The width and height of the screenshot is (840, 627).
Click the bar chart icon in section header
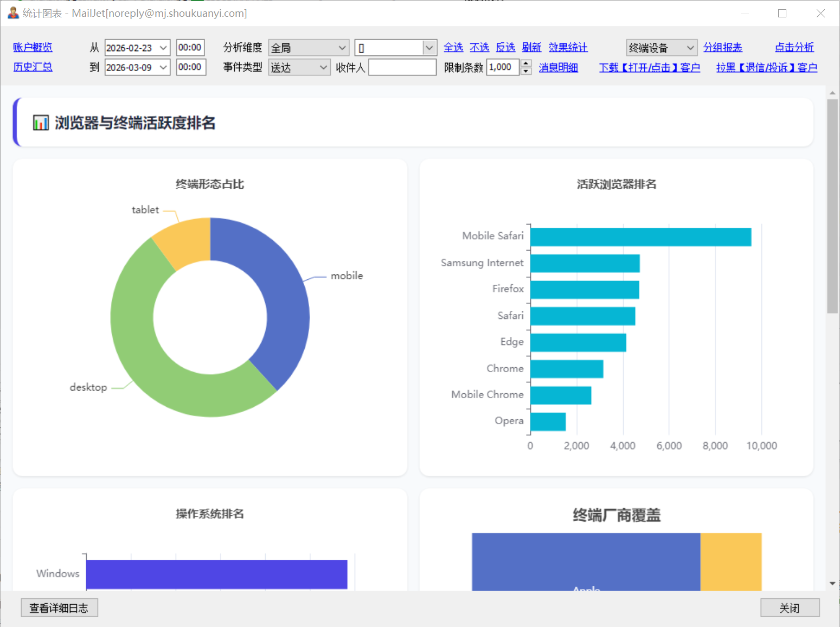point(41,123)
